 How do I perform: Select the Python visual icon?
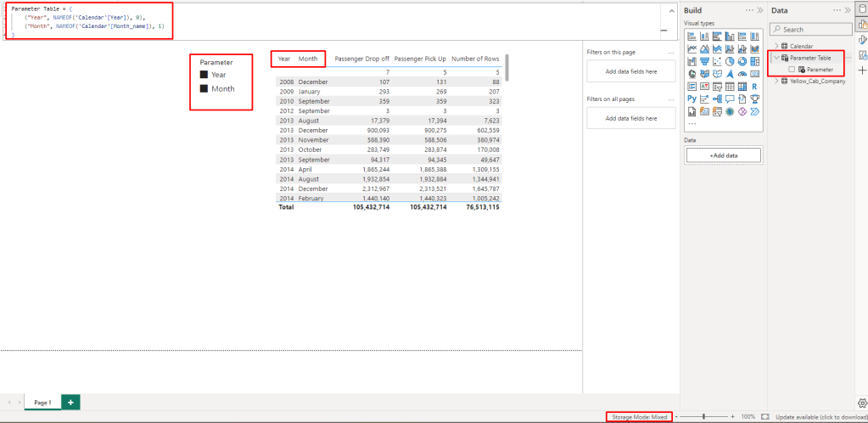click(692, 99)
